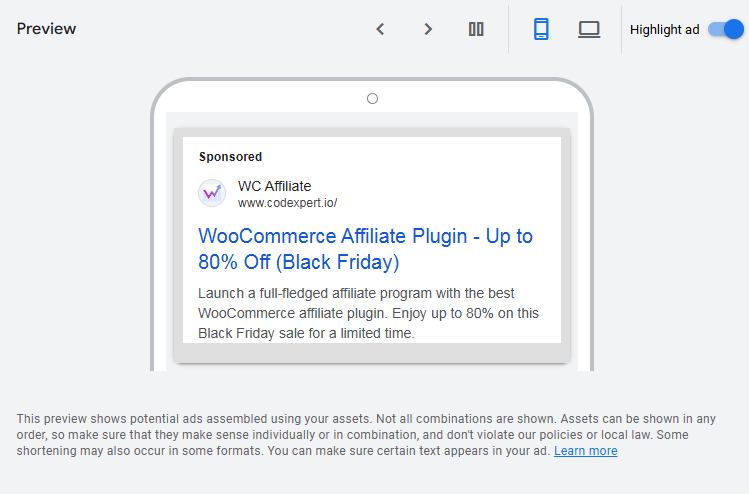The height and width of the screenshot is (494, 749).
Task: Click the Highlight ad text label
Action: click(664, 29)
